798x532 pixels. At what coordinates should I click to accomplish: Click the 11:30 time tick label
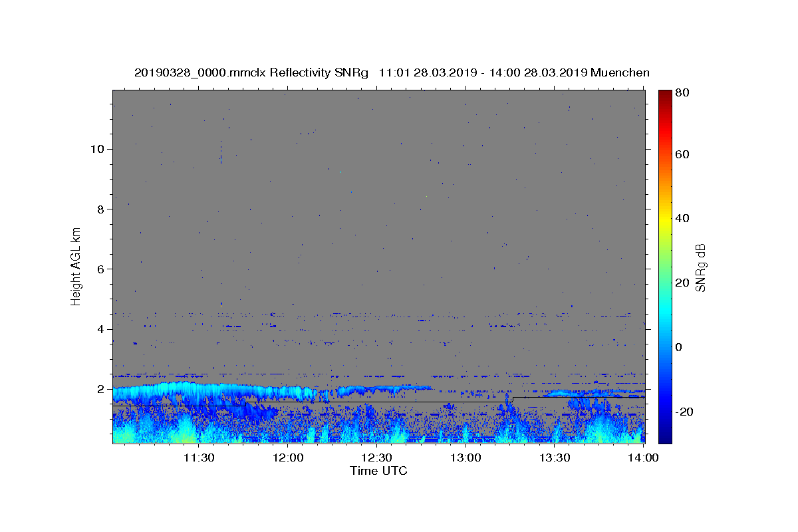coord(199,458)
